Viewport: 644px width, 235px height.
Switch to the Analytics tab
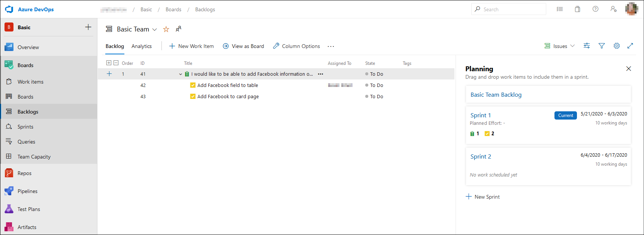(142, 46)
